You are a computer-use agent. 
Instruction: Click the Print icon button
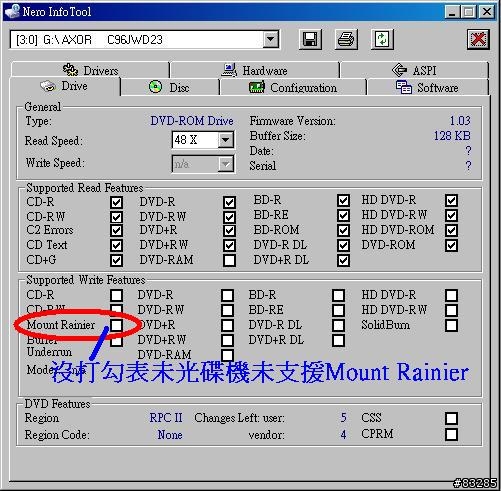tap(346, 39)
